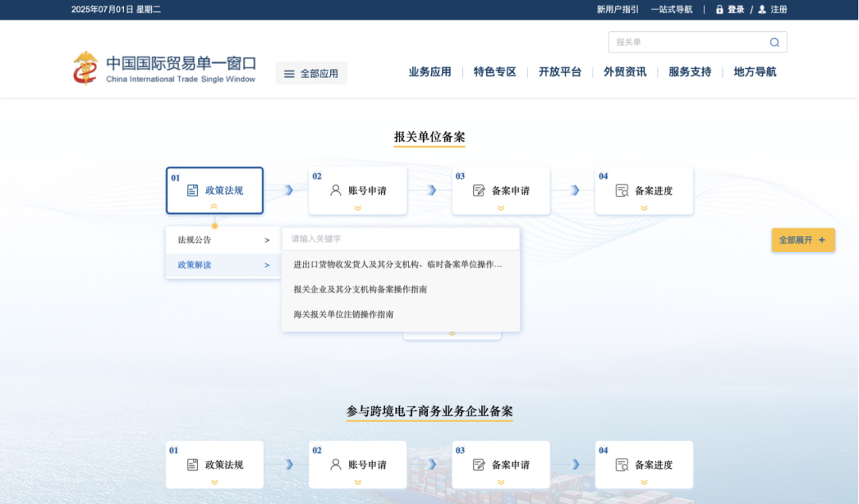Click the 账号申请 person icon in 报关单位备案

click(335, 190)
